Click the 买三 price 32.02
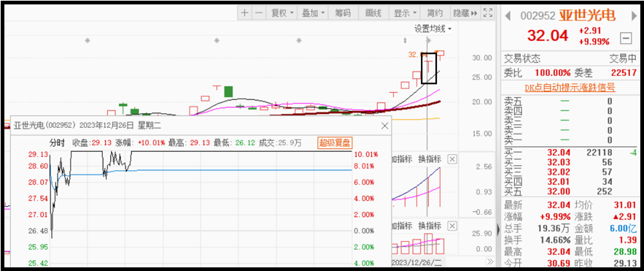This screenshot has width=644, height=271. tap(559, 172)
